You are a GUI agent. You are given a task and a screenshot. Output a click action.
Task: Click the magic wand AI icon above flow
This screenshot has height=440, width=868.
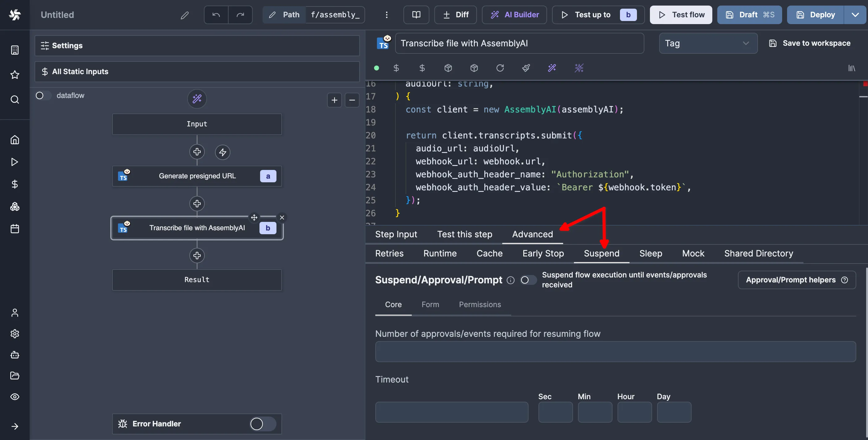pos(197,99)
